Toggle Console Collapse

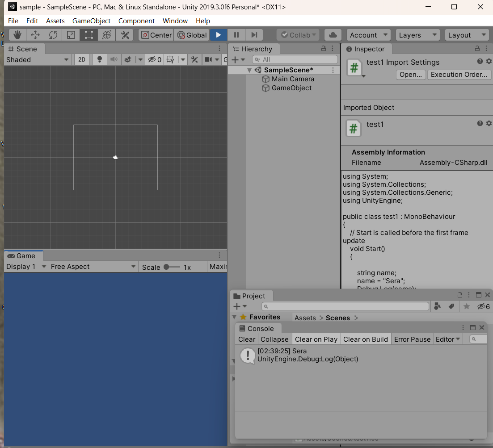coord(274,339)
